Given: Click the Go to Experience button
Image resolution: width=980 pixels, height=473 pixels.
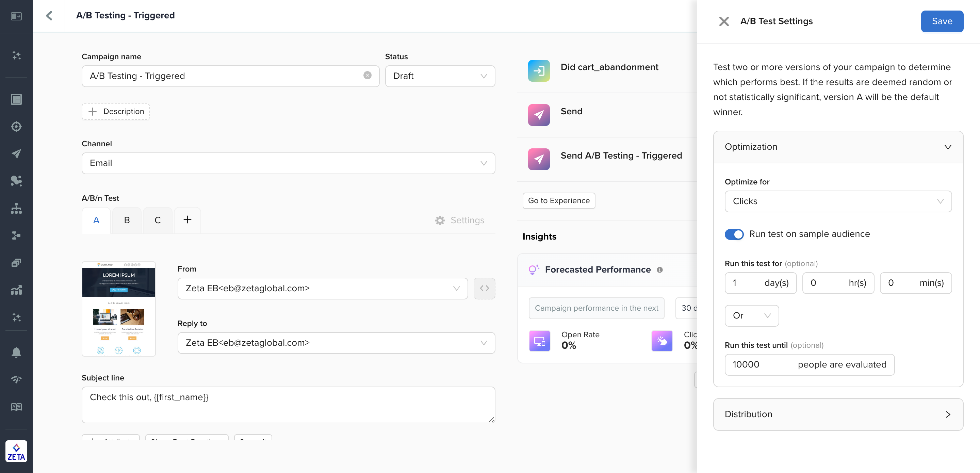Looking at the screenshot, I should click(x=558, y=200).
